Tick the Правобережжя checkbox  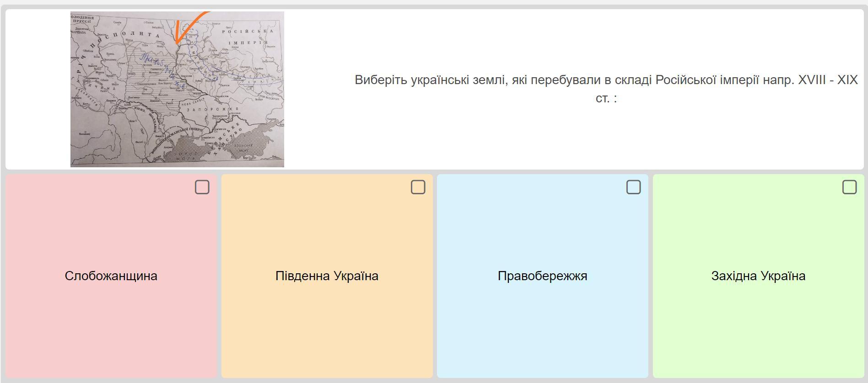[633, 187]
